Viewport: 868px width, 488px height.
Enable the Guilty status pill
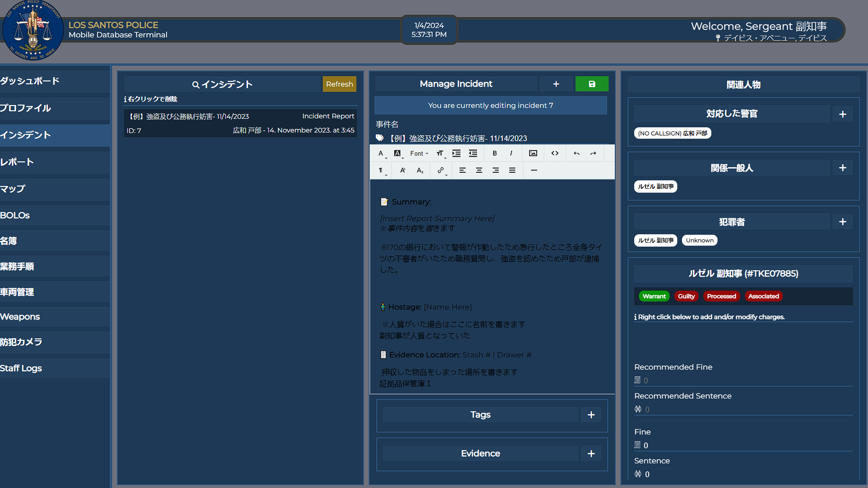coord(686,296)
